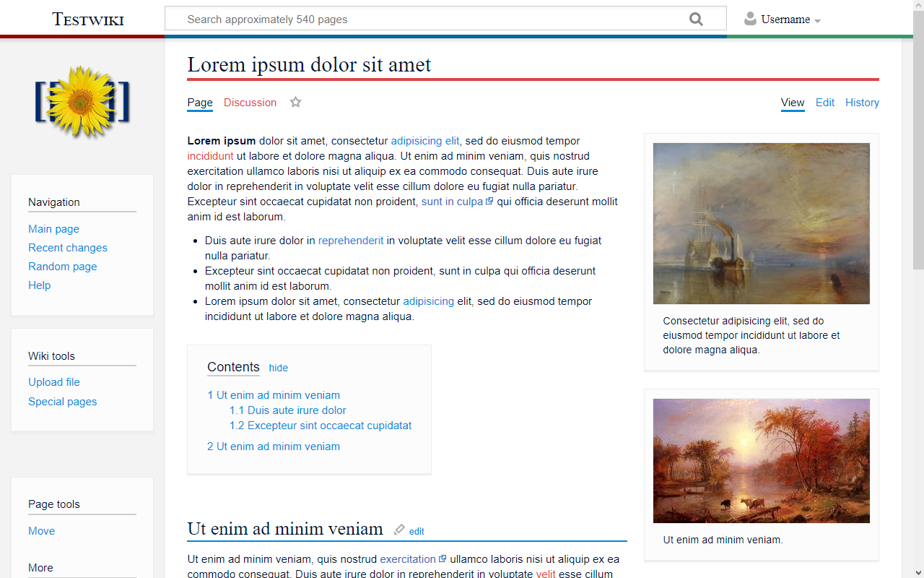Jump to section 1.1 Duis aute irure dolor
Screen dimensions: 924x578
click(288, 410)
